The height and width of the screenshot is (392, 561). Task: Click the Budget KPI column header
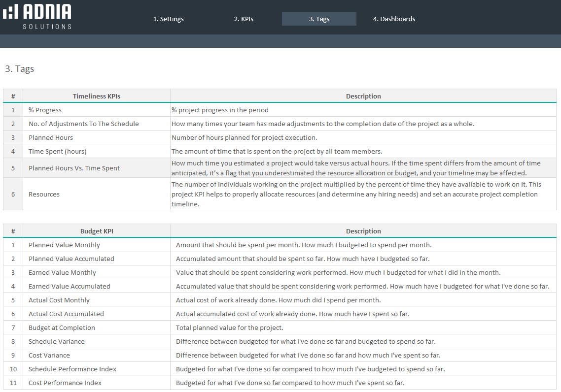click(97, 231)
